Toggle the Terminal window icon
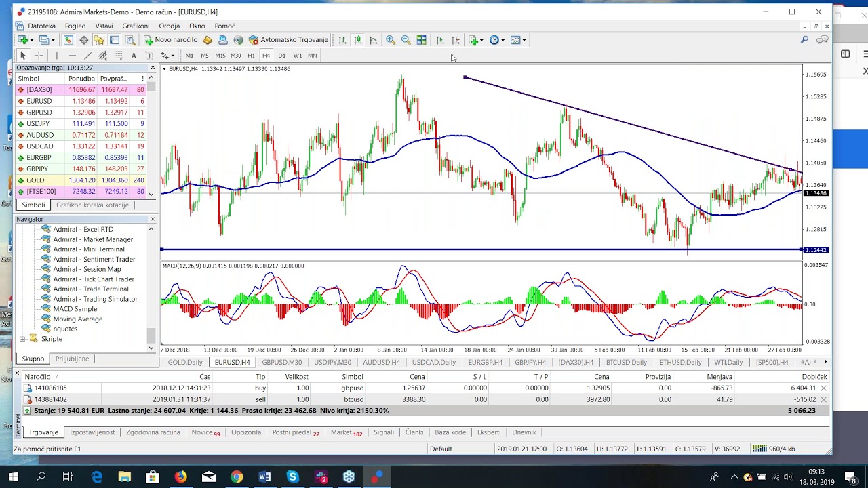This screenshot has width=868, height=488. [115, 40]
